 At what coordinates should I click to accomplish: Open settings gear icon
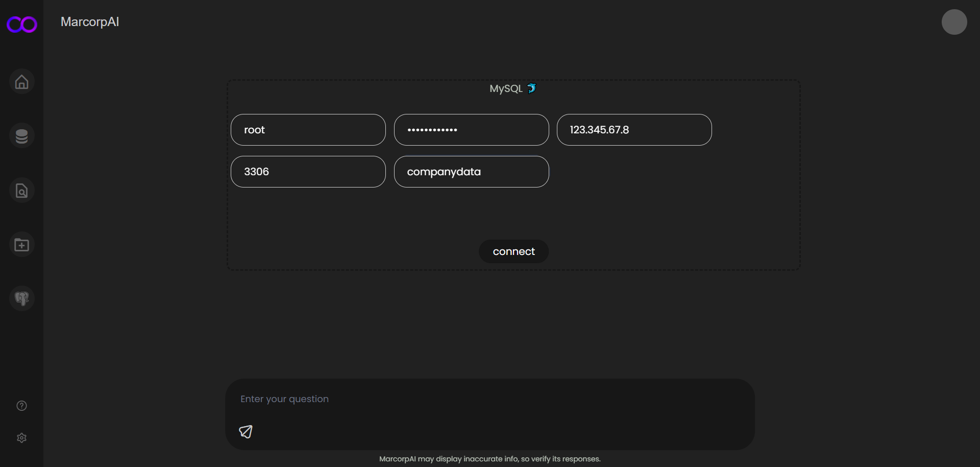click(21, 438)
